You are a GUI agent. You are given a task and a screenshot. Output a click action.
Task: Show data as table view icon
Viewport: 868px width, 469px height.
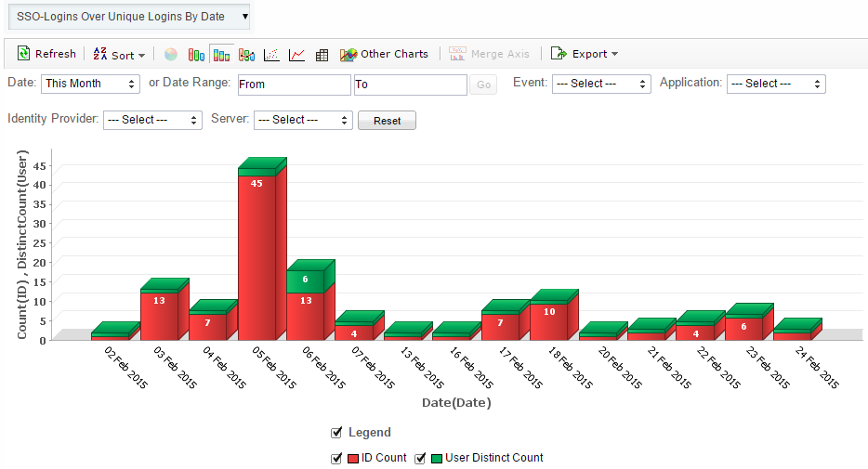[x=322, y=55]
